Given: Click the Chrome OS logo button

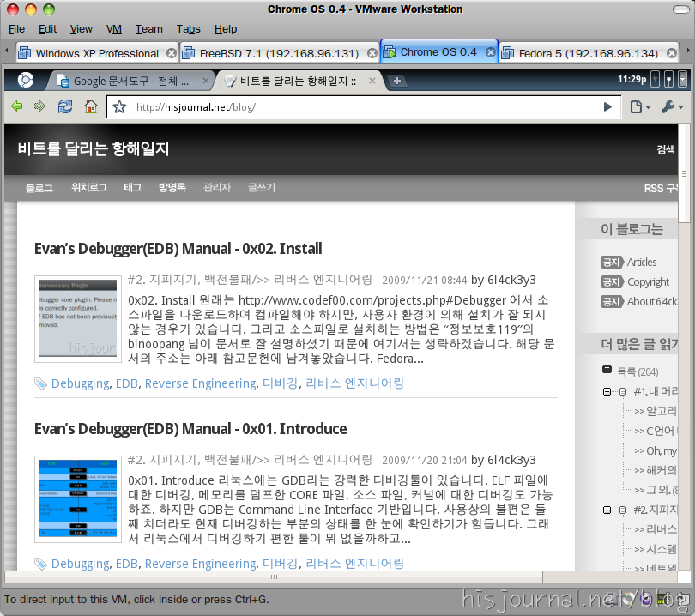Looking at the screenshot, I should tap(25, 80).
